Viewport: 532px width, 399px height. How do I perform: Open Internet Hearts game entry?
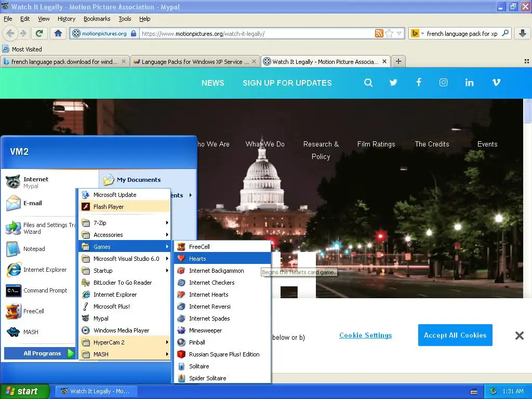pyautogui.click(x=222, y=295)
